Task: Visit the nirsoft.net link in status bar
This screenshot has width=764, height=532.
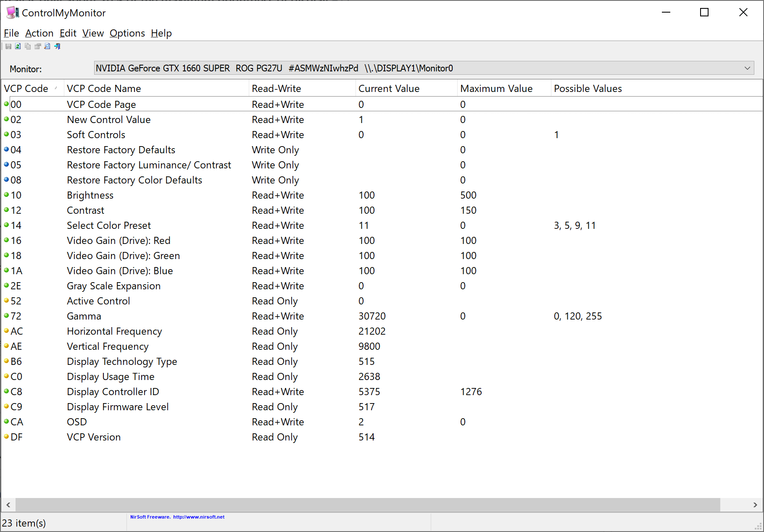Action: coord(199,517)
